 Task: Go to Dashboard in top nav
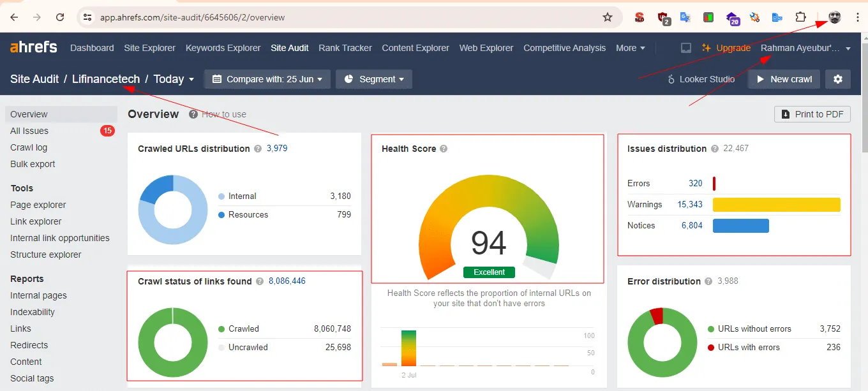click(92, 48)
